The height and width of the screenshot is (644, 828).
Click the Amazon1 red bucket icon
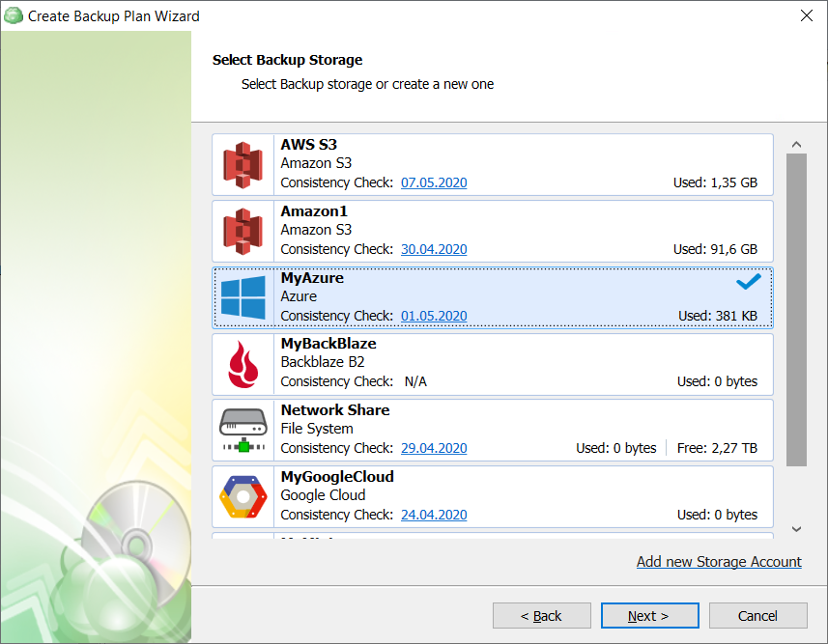[x=243, y=232]
